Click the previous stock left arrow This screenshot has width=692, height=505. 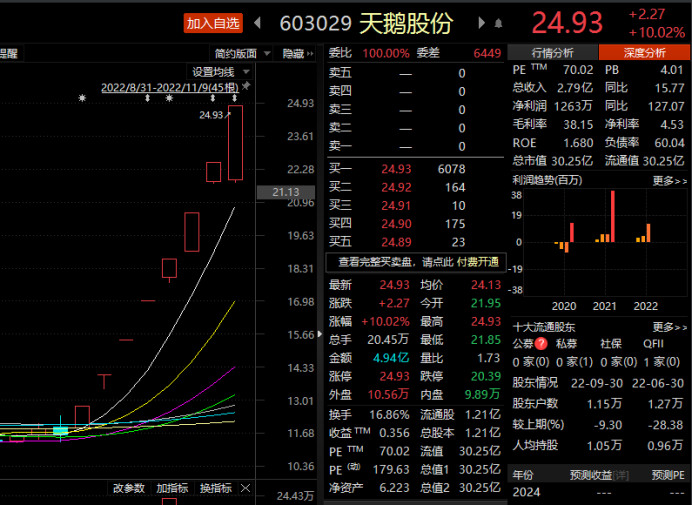coord(257,23)
